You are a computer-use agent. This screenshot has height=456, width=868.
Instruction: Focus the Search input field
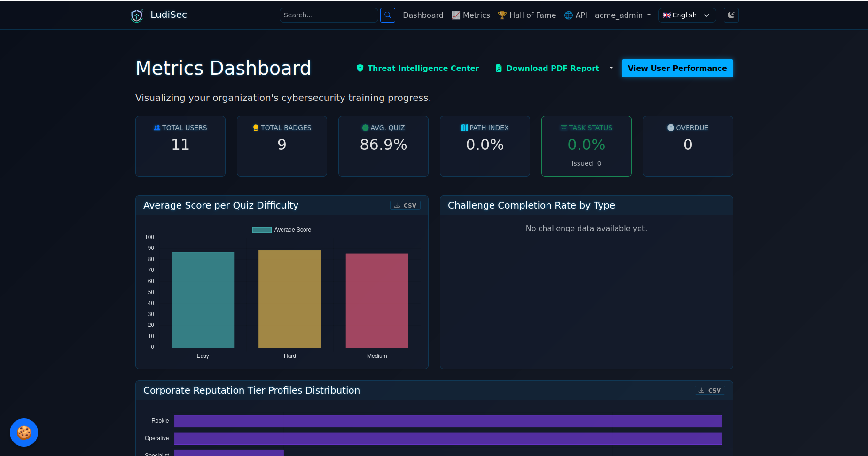click(328, 15)
